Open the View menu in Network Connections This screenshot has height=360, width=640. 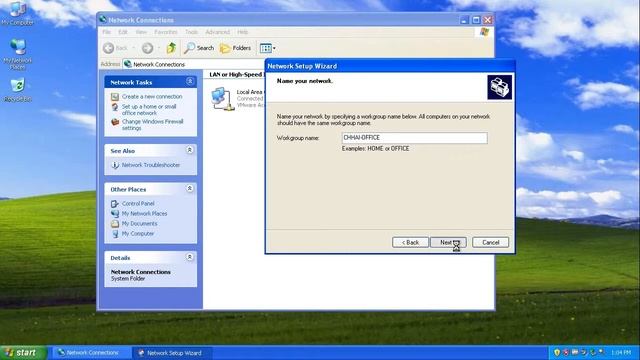coord(141,32)
